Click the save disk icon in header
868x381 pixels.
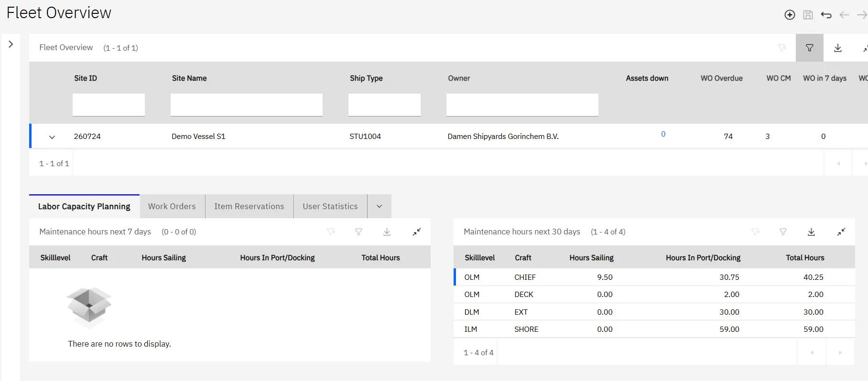pos(808,15)
